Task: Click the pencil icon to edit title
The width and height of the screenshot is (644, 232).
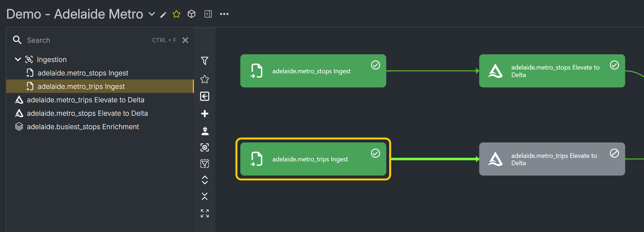Action: coord(163,15)
